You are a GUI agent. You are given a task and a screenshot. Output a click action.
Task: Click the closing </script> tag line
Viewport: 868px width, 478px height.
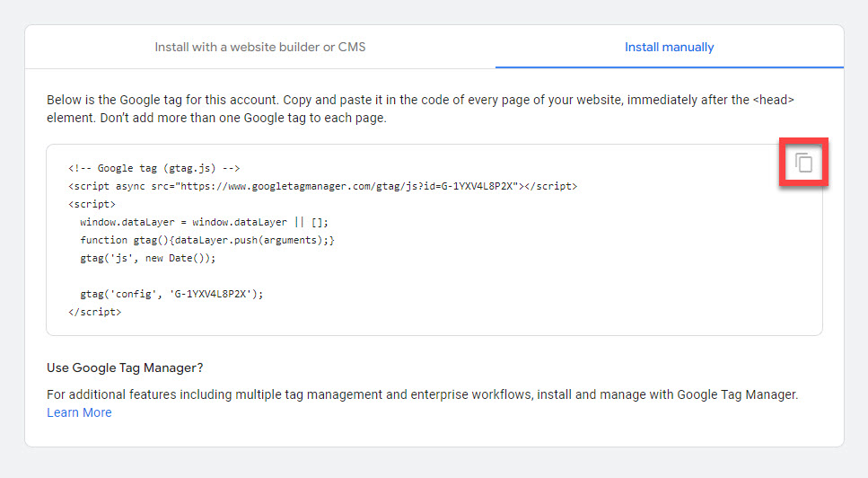click(x=94, y=312)
